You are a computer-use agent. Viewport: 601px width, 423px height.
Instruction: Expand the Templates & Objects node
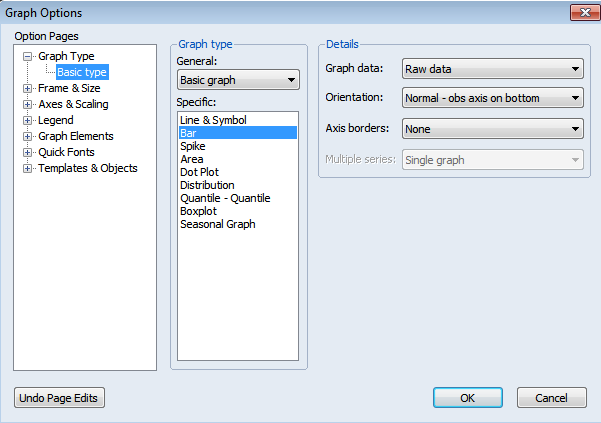pyautogui.click(x=28, y=168)
